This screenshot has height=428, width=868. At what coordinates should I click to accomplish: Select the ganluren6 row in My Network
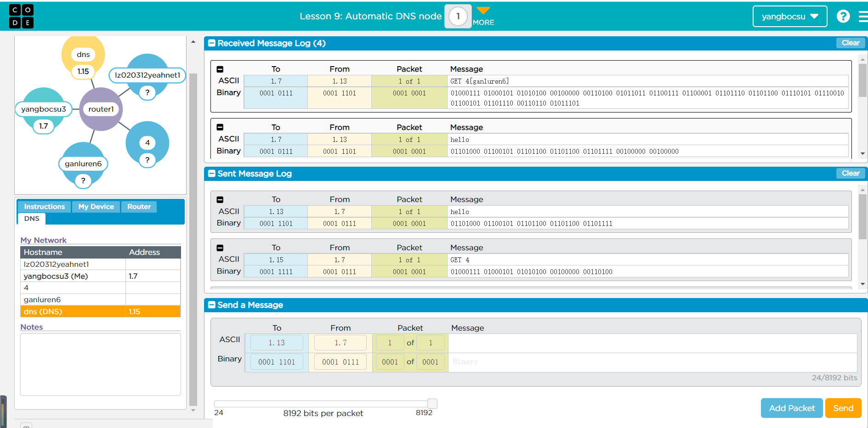point(101,300)
